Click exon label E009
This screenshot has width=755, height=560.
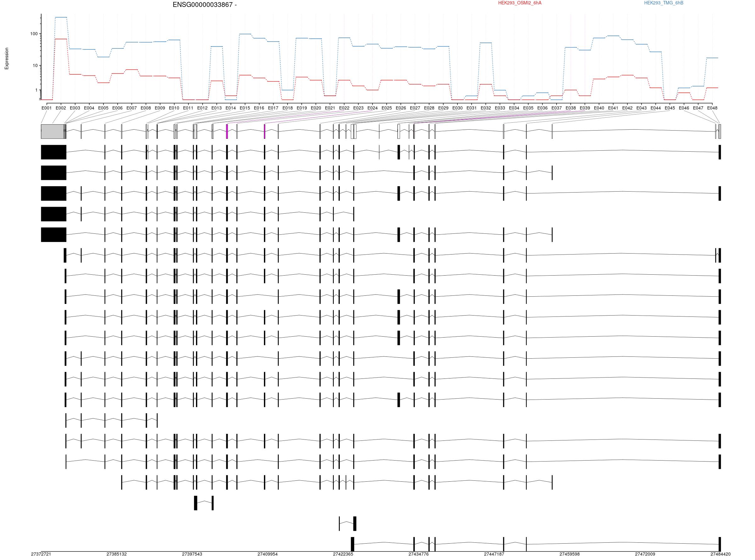click(160, 108)
